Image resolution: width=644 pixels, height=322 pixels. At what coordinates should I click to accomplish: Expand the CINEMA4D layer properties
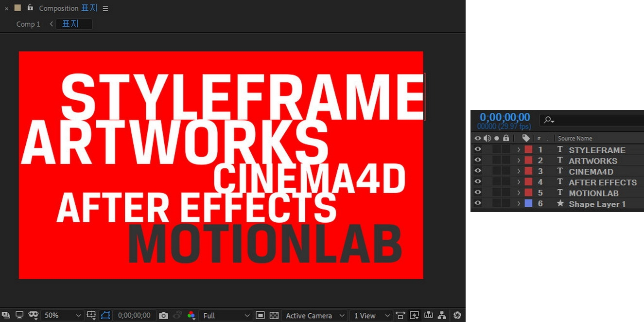(x=519, y=171)
